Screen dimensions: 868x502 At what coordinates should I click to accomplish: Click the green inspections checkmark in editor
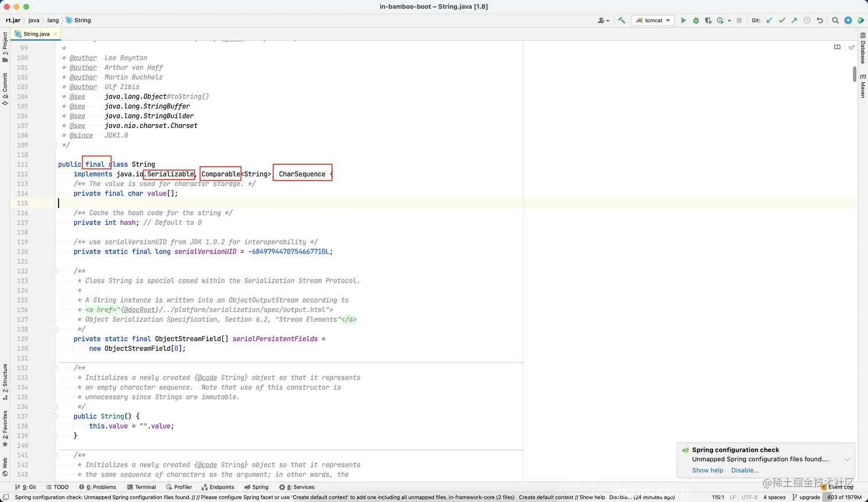click(851, 47)
